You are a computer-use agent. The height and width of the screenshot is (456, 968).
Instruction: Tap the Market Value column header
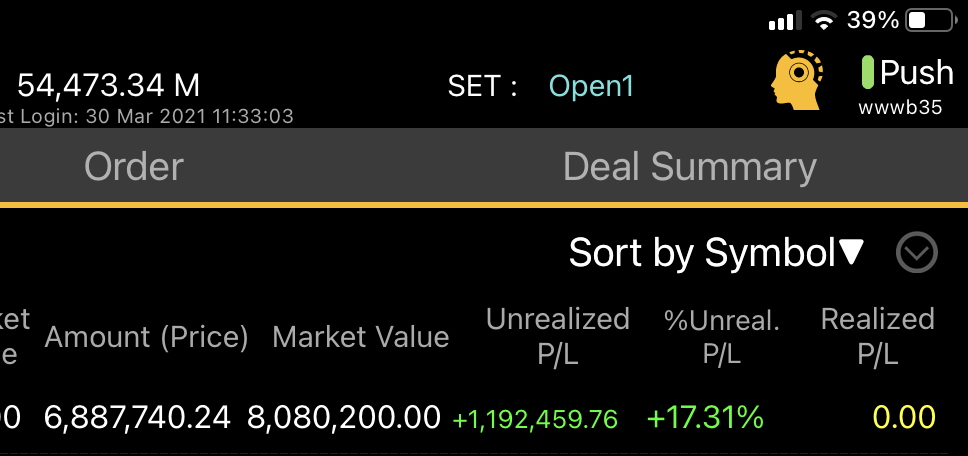click(x=360, y=337)
